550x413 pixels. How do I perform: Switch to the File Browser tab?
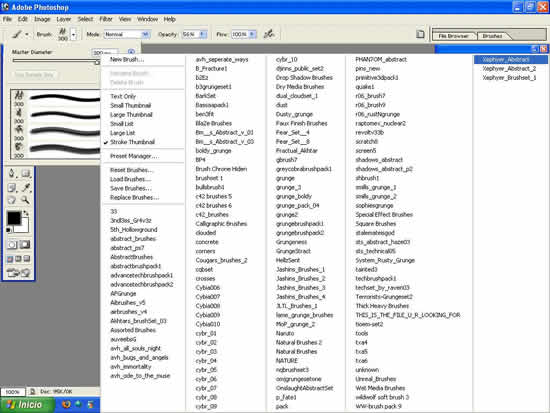coord(453,36)
